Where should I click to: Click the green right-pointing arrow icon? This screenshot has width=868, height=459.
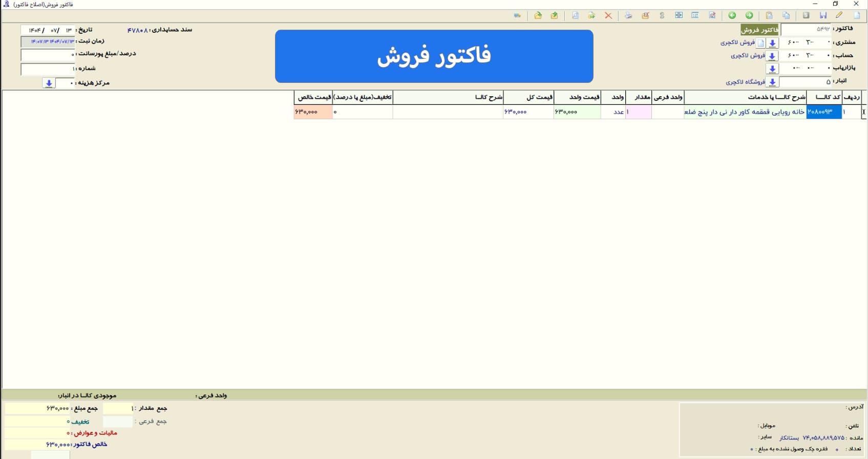click(749, 15)
